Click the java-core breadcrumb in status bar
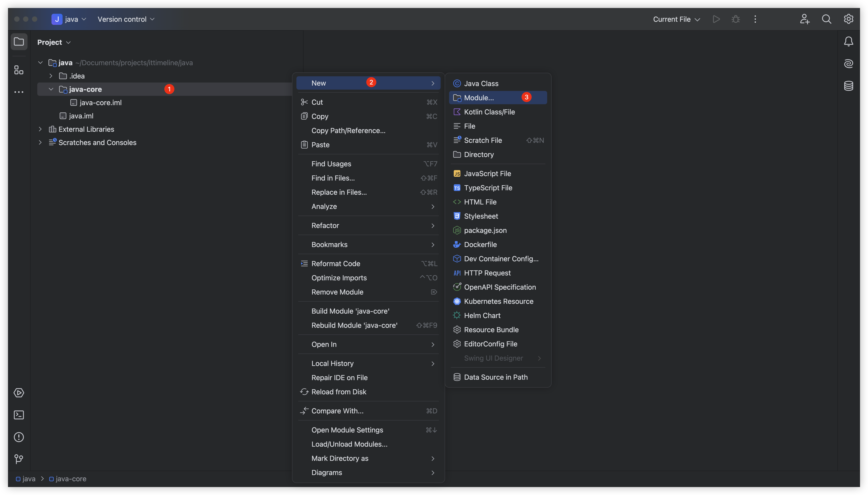This screenshot has width=868, height=495. [x=71, y=479]
